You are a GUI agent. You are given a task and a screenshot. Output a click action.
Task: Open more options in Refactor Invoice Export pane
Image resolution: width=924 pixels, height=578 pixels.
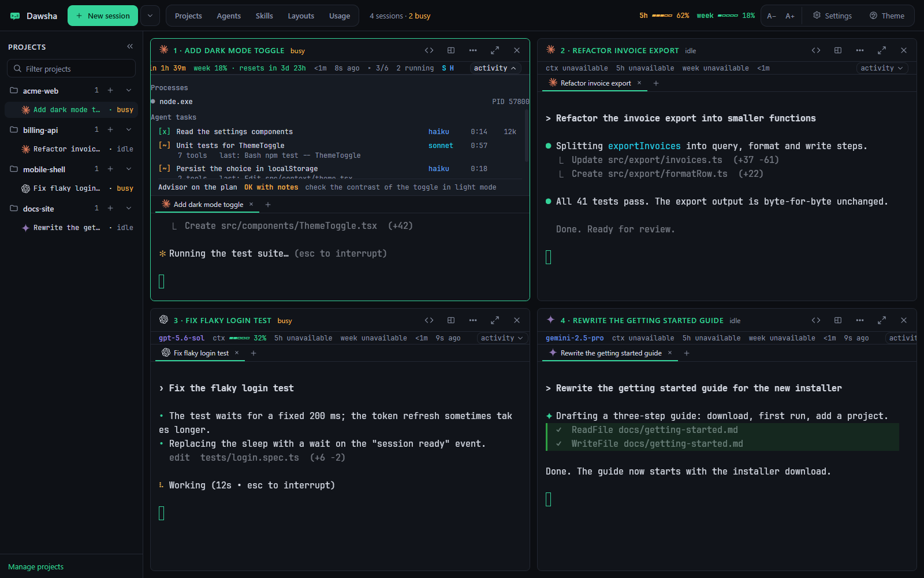[x=860, y=50]
